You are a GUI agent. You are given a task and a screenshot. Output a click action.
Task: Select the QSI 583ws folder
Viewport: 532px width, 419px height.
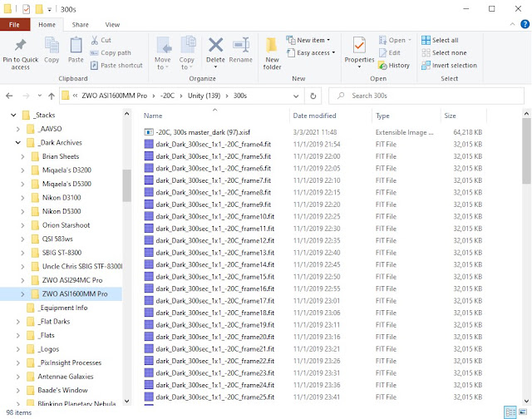click(x=57, y=239)
